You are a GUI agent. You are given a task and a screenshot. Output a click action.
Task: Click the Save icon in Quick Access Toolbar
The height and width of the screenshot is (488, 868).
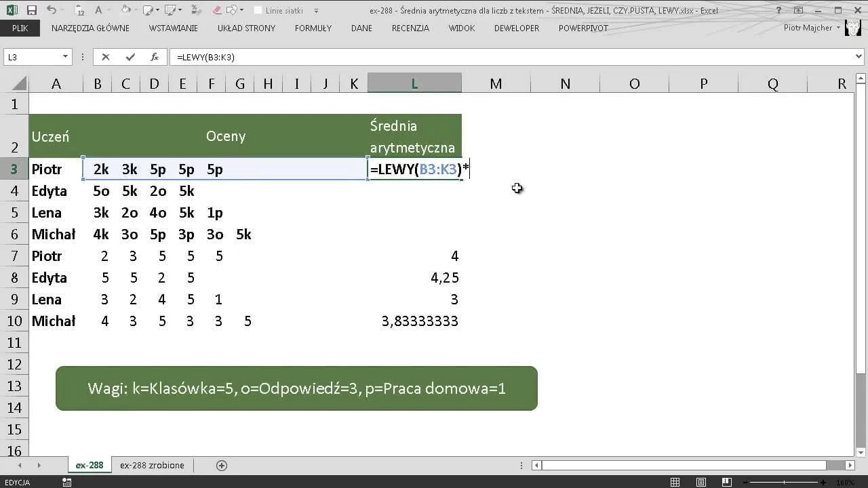click(32, 11)
